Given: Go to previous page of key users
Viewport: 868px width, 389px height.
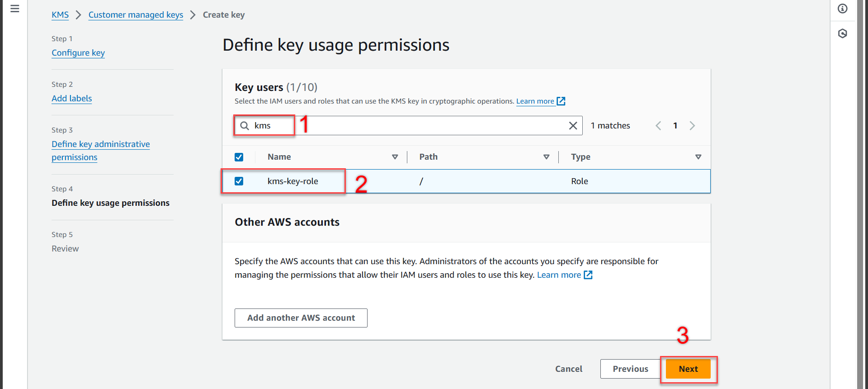Looking at the screenshot, I should [658, 126].
